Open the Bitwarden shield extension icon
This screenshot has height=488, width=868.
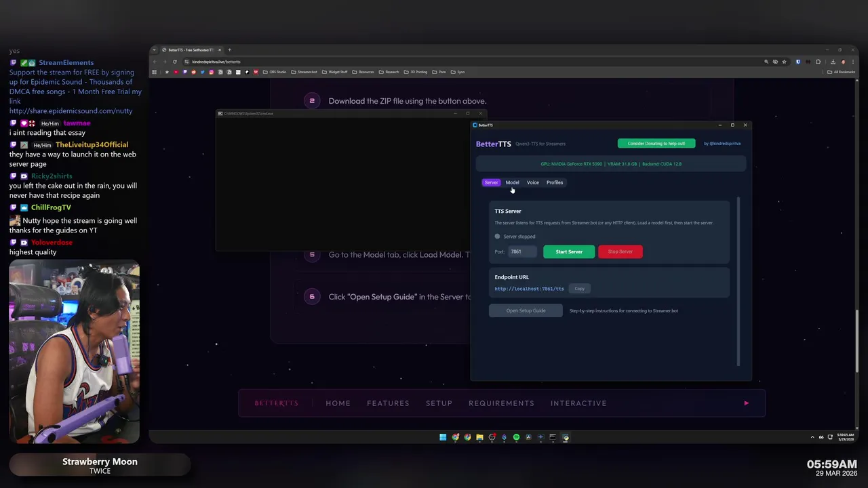(x=798, y=62)
